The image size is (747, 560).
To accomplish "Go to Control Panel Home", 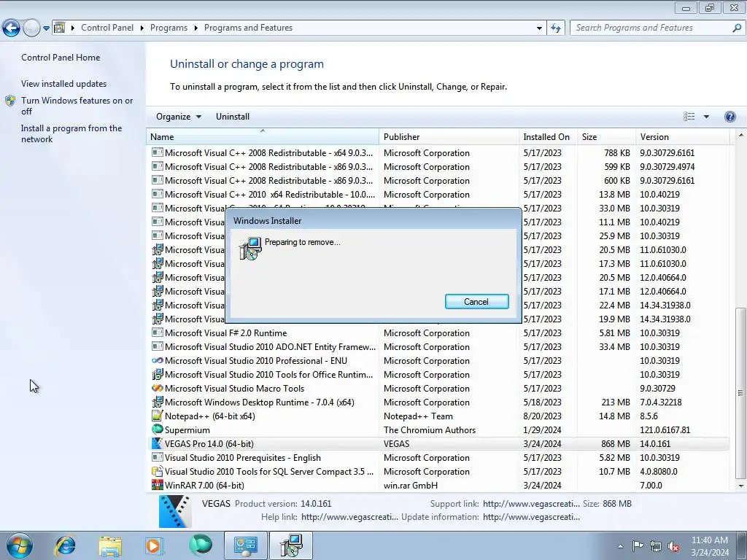I will pos(61,58).
